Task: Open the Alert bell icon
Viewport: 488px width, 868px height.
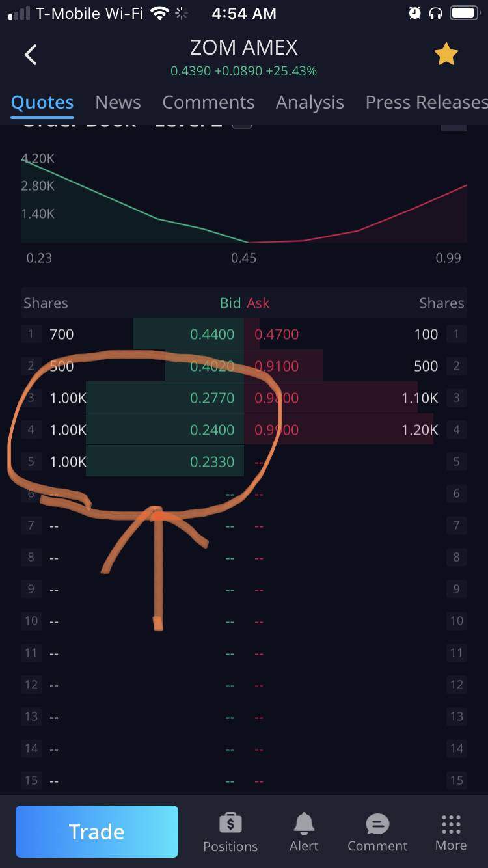Action: 304,824
